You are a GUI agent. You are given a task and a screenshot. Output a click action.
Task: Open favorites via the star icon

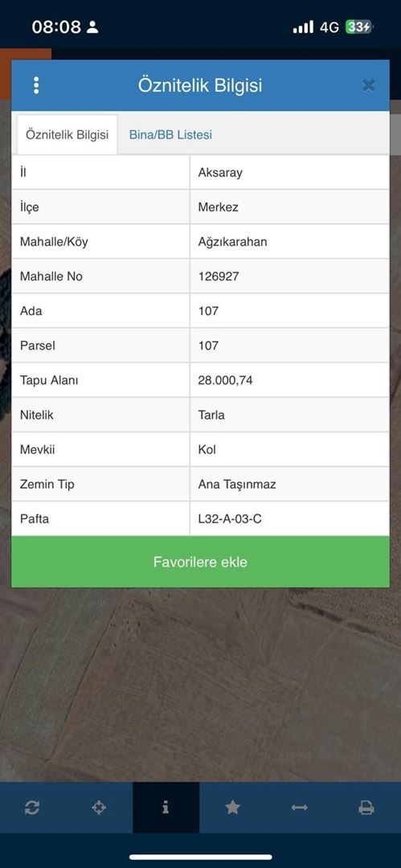click(x=232, y=808)
